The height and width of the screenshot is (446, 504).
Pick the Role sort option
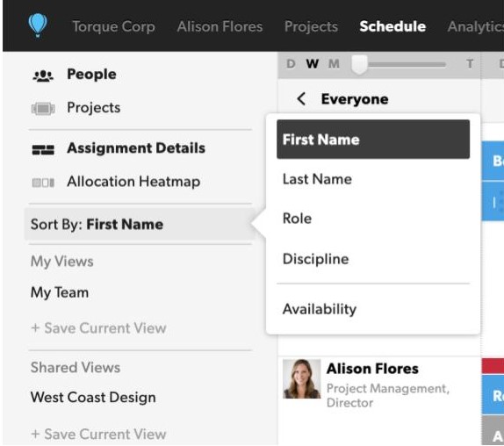pos(373,219)
